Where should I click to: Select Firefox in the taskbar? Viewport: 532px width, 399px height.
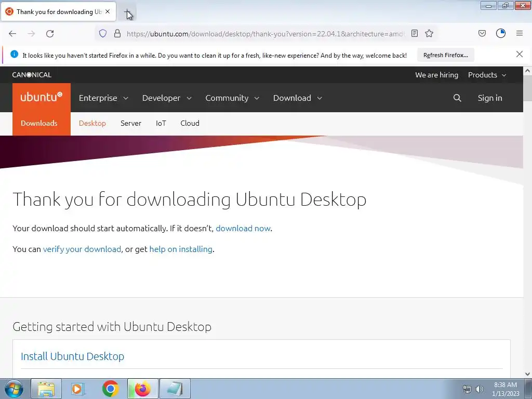[x=142, y=389]
